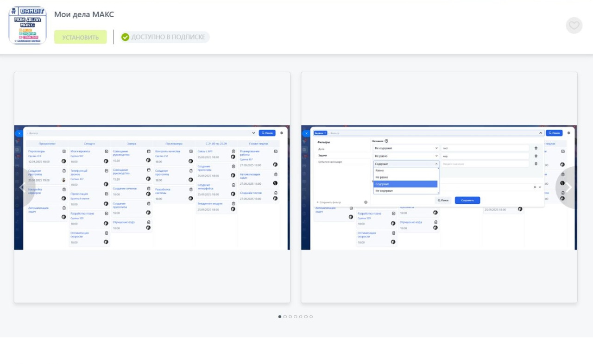Select the first carousel pagination dot
Screen dimensions: 593x364
pyautogui.click(x=280, y=317)
